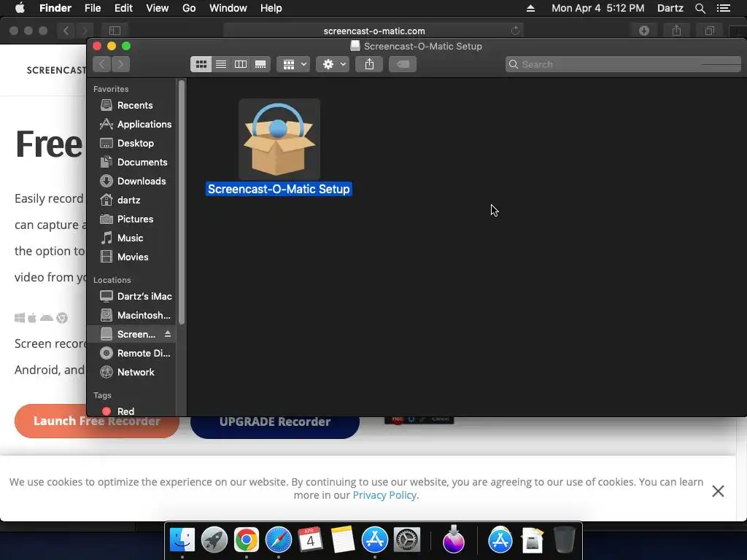This screenshot has height=560, width=747.
Task: Open Google Chrome from the Dock
Action: (247, 540)
